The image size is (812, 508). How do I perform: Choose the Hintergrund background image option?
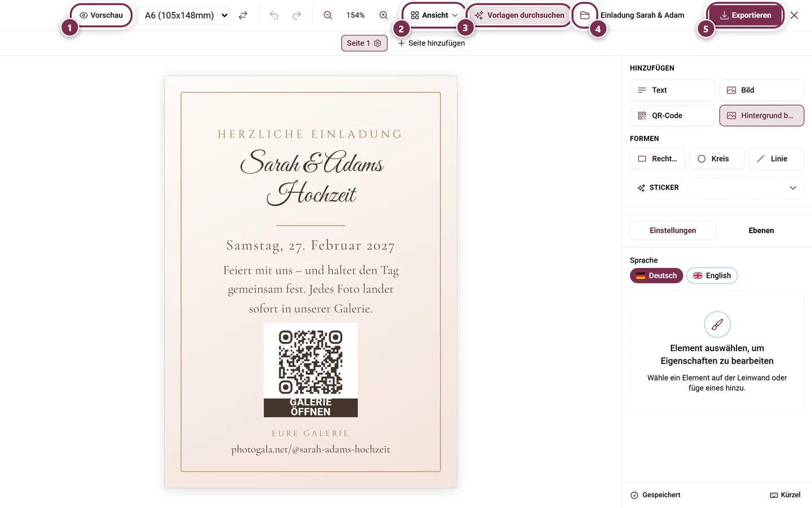tap(762, 116)
